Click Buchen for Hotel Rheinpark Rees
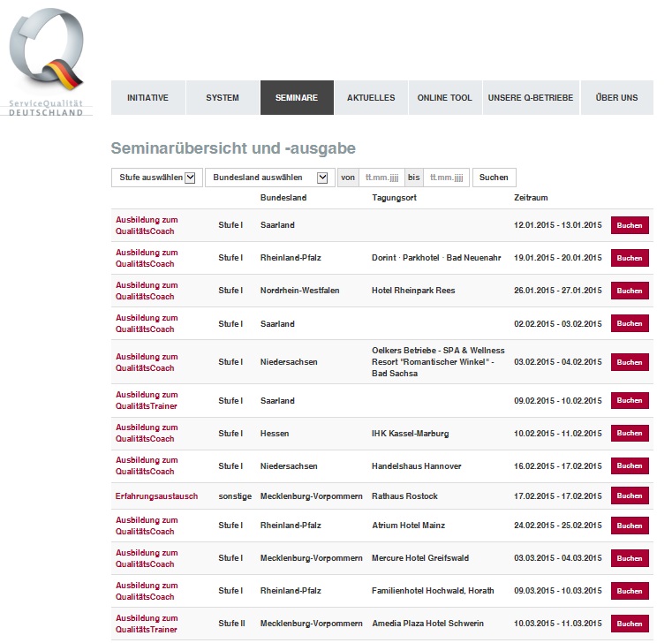Viewport: 672px width, 643px height. pyautogui.click(x=630, y=291)
